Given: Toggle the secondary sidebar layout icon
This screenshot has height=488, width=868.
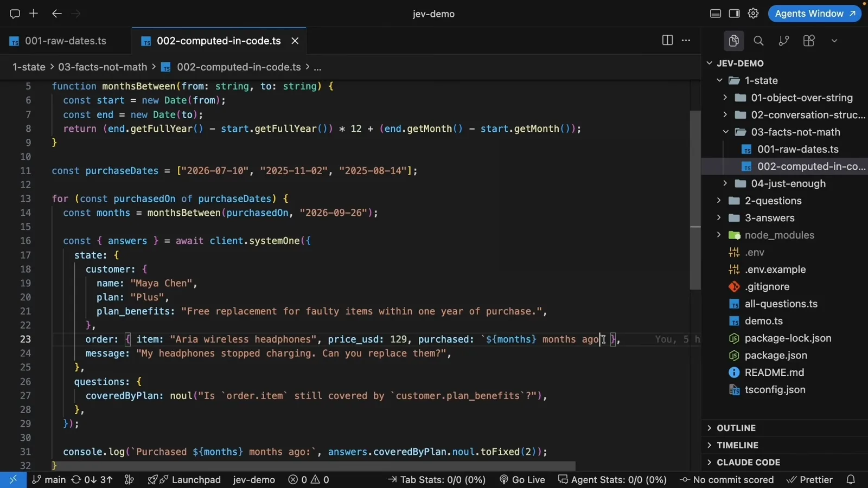Looking at the screenshot, I should [x=734, y=14].
